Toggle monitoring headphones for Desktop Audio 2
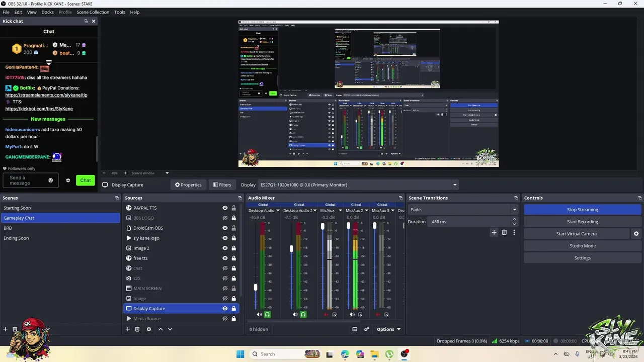 [303, 314]
